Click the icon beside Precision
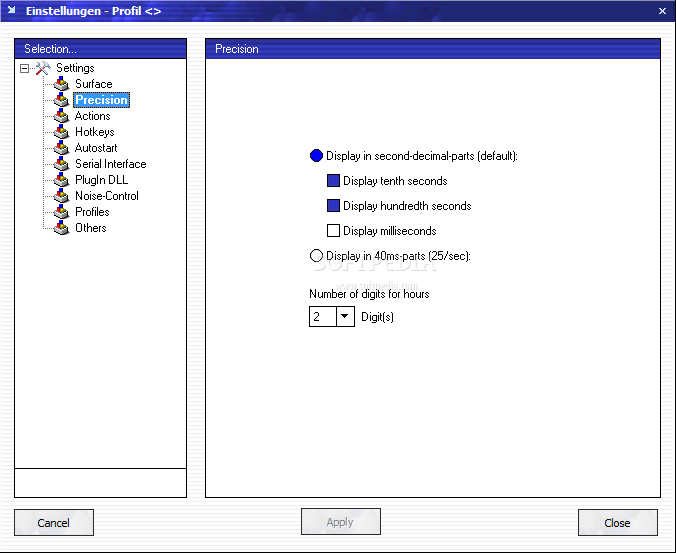Screen dimensions: 676x553 coord(62,100)
